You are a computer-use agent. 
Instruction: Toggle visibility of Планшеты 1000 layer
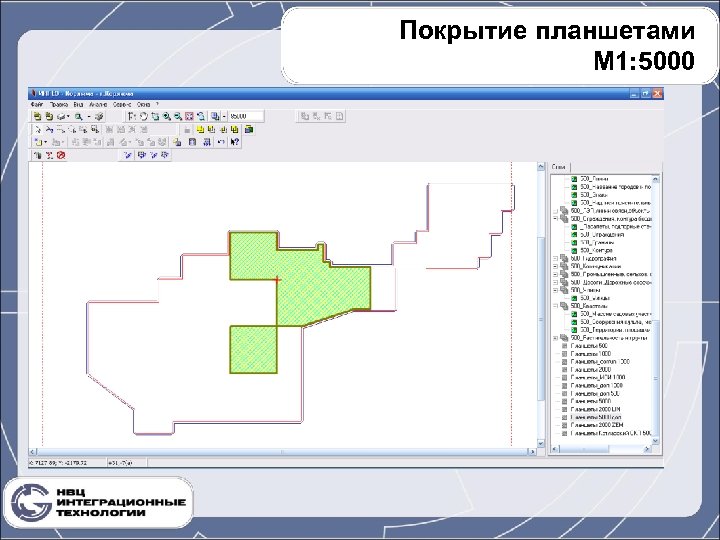(565, 354)
